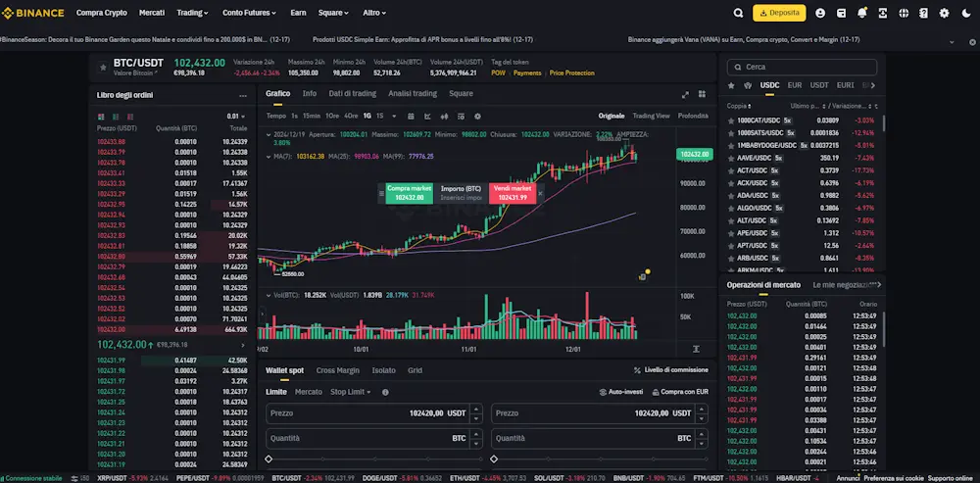Show more quote currency tabs arrow
Image resolution: width=980 pixels, height=483 pixels.
click(873, 85)
